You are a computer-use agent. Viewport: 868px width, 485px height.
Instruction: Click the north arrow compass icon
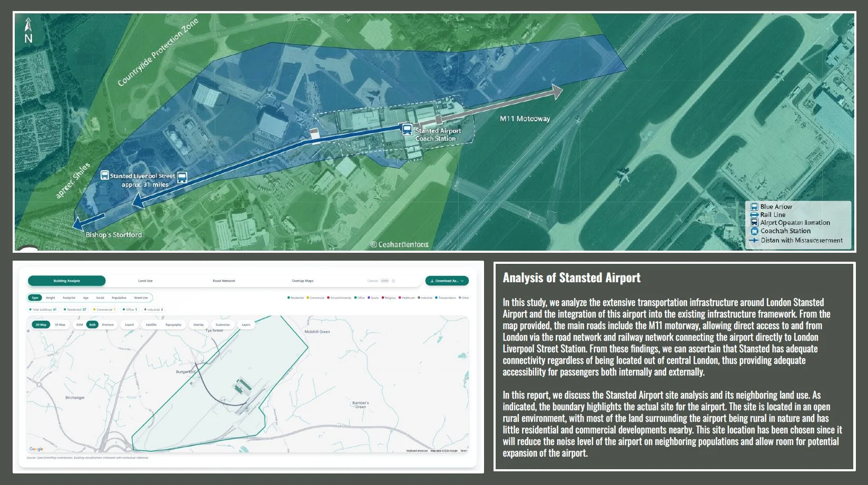[x=28, y=30]
